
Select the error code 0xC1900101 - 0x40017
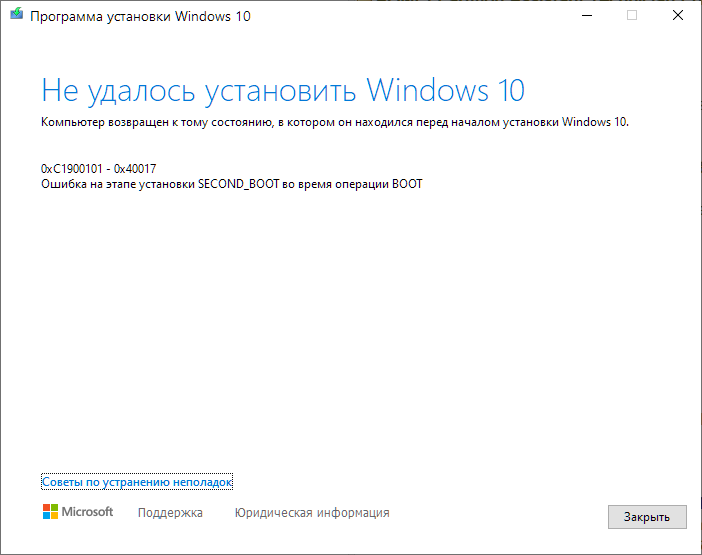98,169
